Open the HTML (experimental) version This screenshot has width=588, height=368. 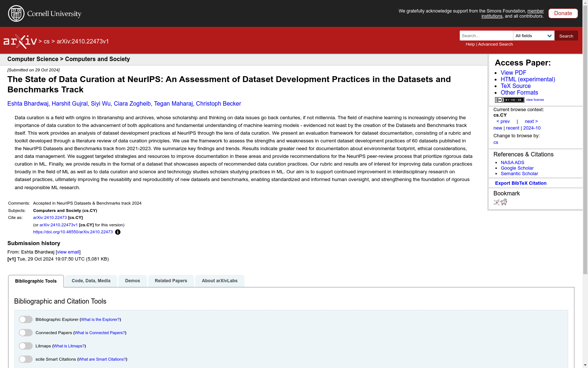[x=528, y=79]
